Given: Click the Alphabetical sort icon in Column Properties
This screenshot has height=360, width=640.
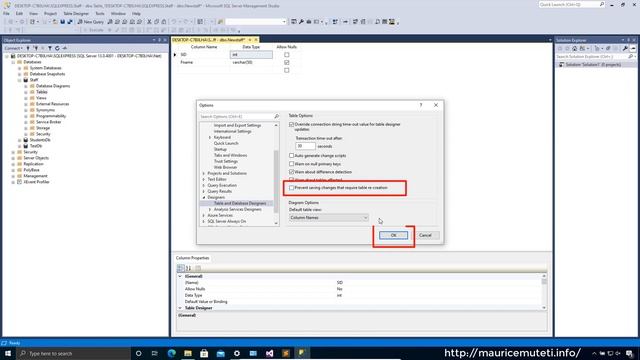Looking at the screenshot, I should tap(189, 268).
